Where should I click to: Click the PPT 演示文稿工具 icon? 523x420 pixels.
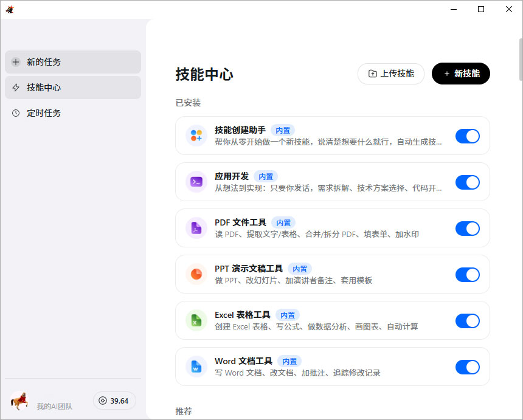[x=196, y=274]
